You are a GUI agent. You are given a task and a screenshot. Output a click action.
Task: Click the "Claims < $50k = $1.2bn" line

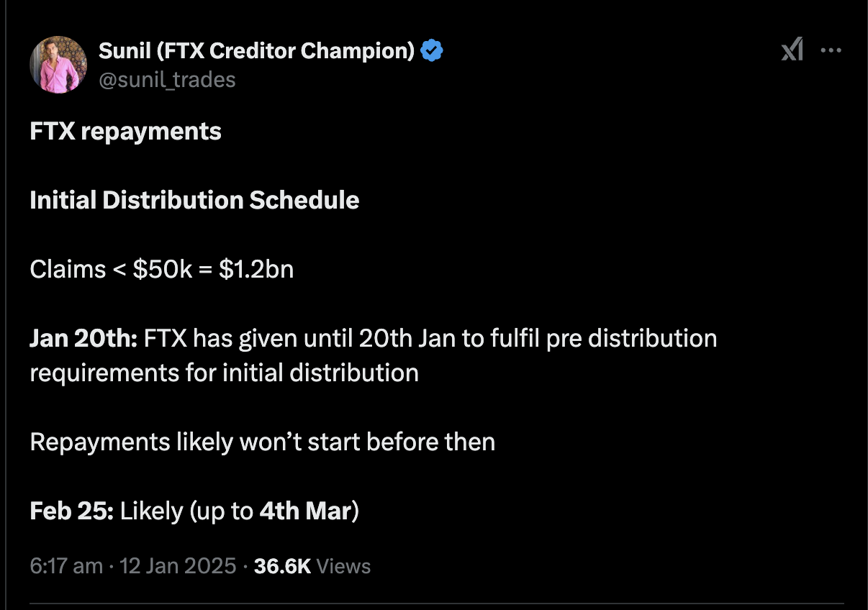point(162,269)
